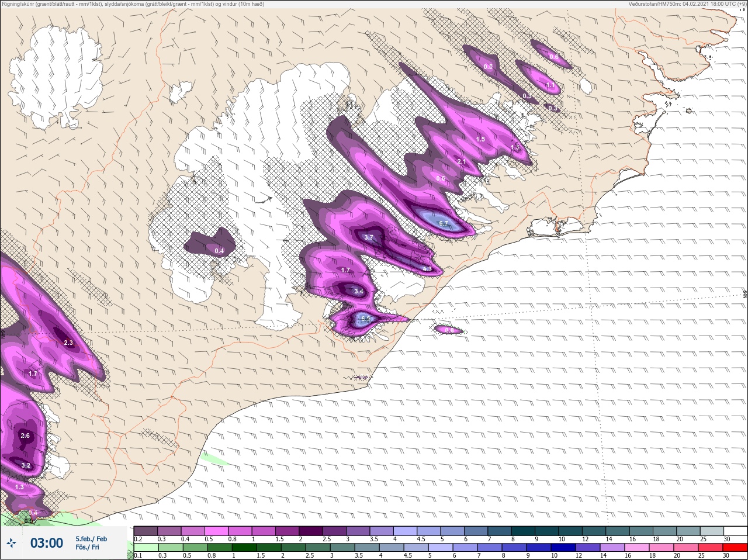Click the 4.3 precipitation value on map
748x560 pixels.
[427, 269]
